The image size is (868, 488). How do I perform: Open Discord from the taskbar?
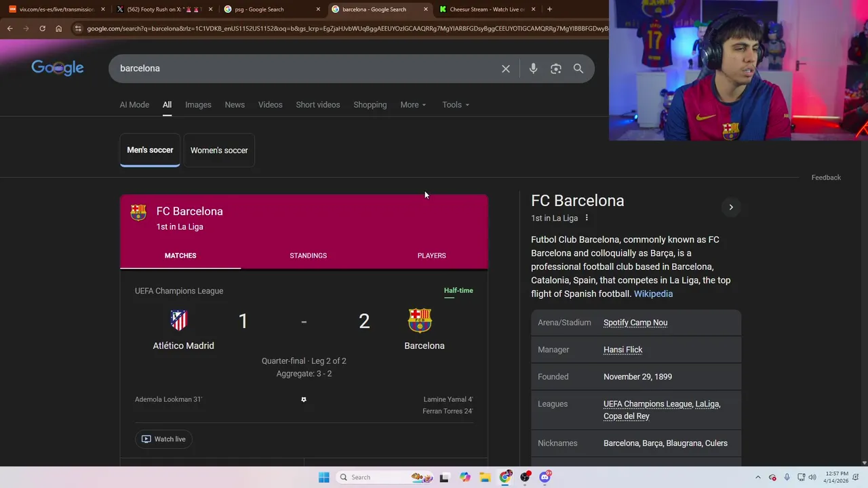[x=545, y=477]
